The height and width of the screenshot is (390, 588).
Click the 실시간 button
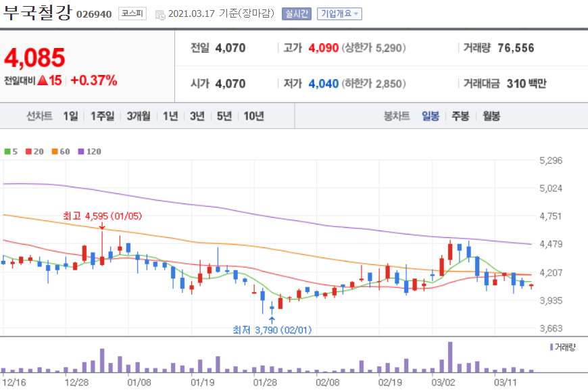coord(297,14)
